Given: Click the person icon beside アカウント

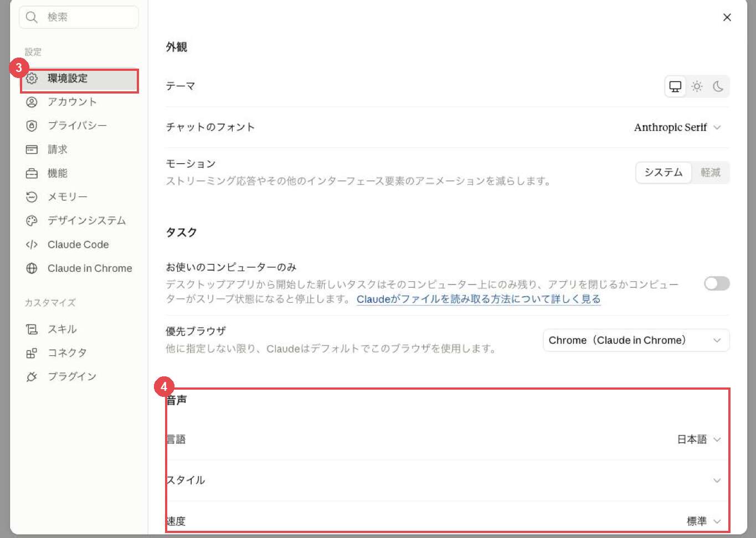Looking at the screenshot, I should click(x=32, y=102).
